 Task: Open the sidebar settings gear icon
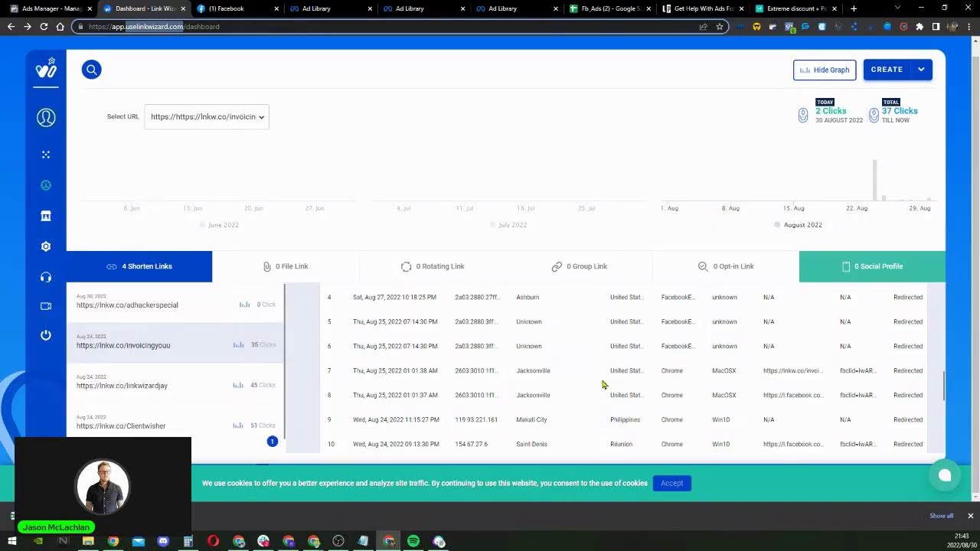click(46, 246)
